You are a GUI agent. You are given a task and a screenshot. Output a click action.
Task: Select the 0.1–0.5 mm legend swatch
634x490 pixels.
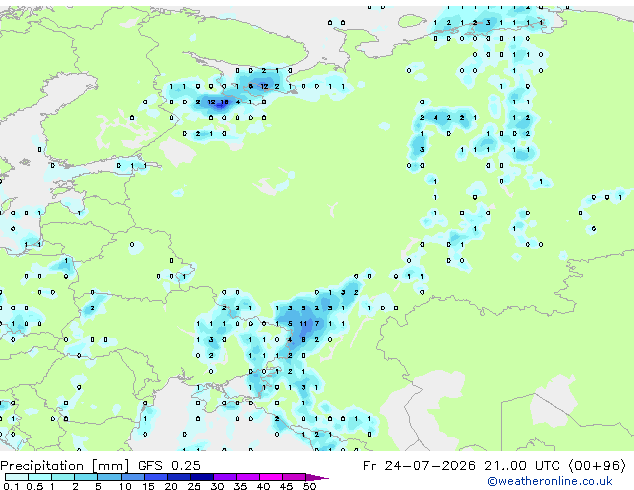(17, 477)
